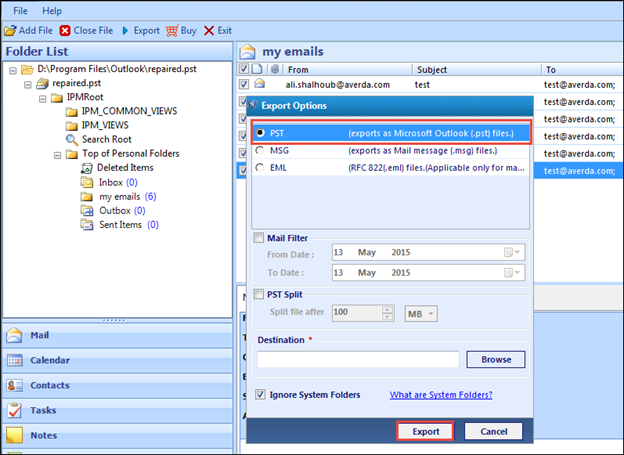Enable the Mail Filter checkbox
The width and height of the screenshot is (624, 455).
(259, 238)
